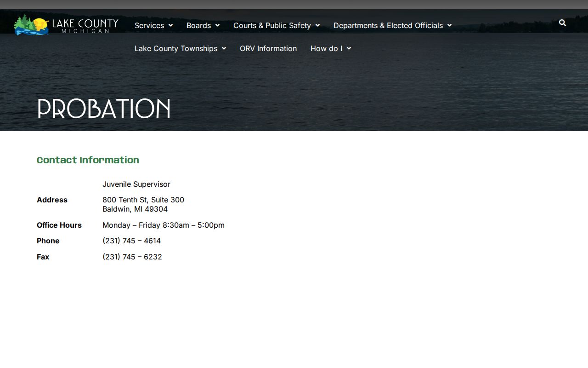Screen dimensions: 588x368
Task: Click the Probation page heading
Action: [x=104, y=109]
